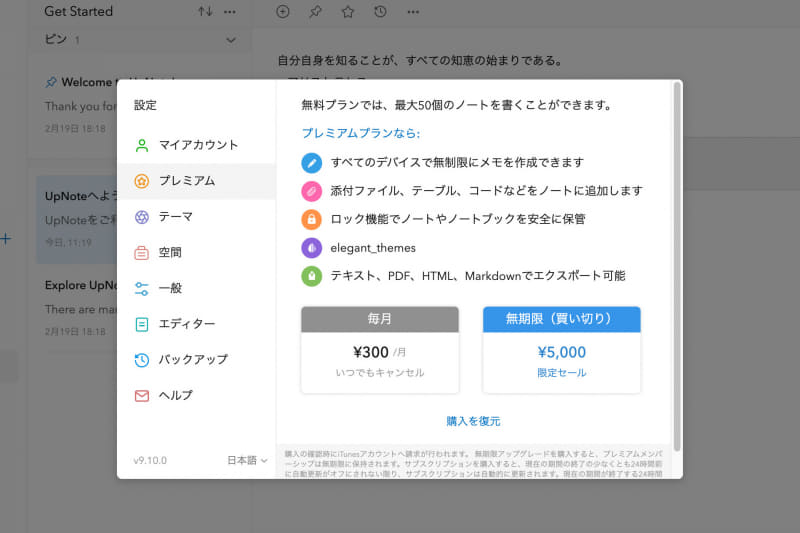This screenshot has width=800, height=533.
Task: Click the settings dialog vertical scrollbar
Action: [x=677, y=267]
